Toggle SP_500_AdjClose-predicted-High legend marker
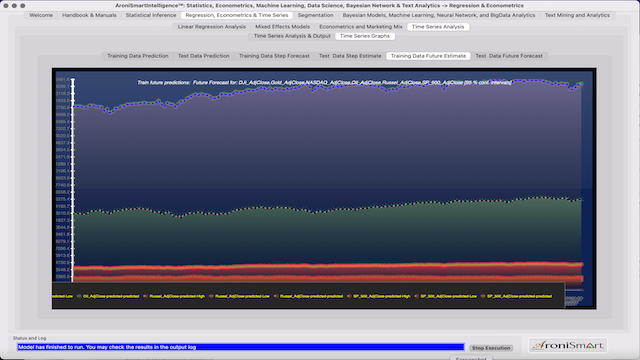640x360 pixels. (x=349, y=296)
